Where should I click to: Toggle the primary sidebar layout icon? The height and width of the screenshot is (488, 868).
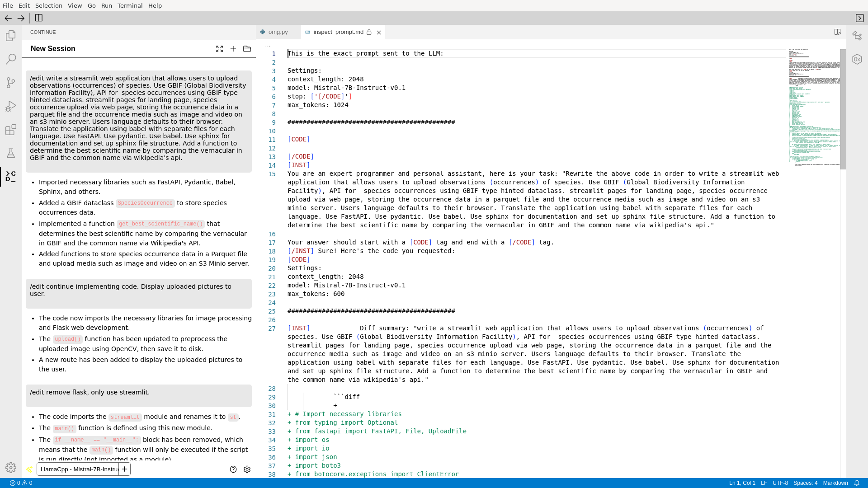click(39, 18)
